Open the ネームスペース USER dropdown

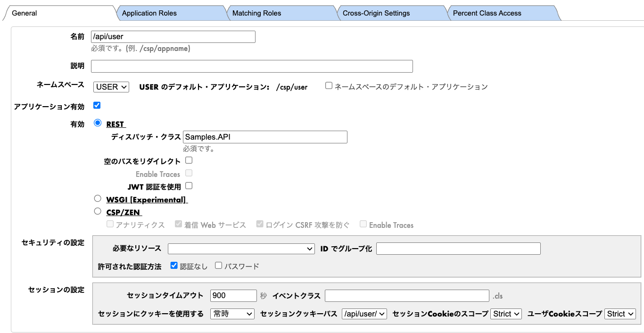click(x=111, y=87)
